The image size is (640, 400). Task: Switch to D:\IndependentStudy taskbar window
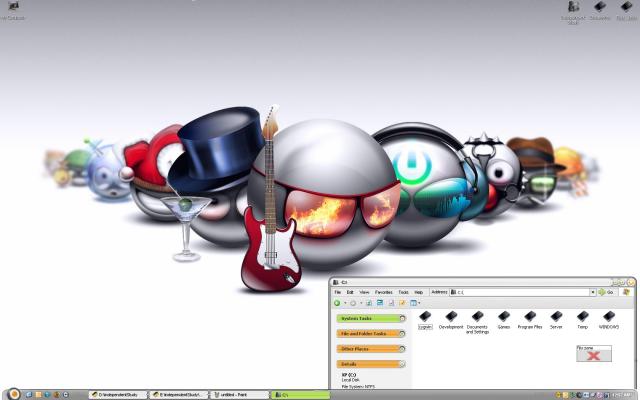click(118, 395)
